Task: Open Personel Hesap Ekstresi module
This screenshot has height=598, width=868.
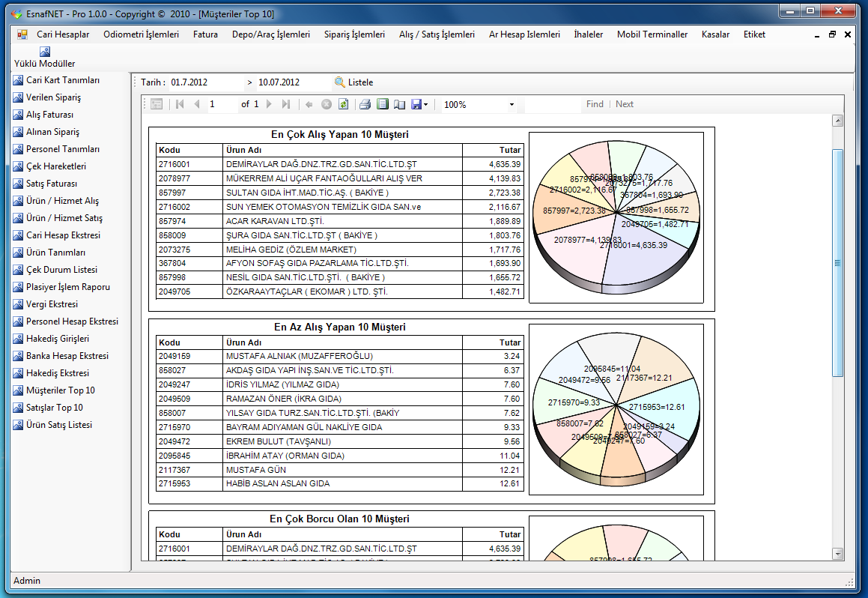Action: coord(66,321)
